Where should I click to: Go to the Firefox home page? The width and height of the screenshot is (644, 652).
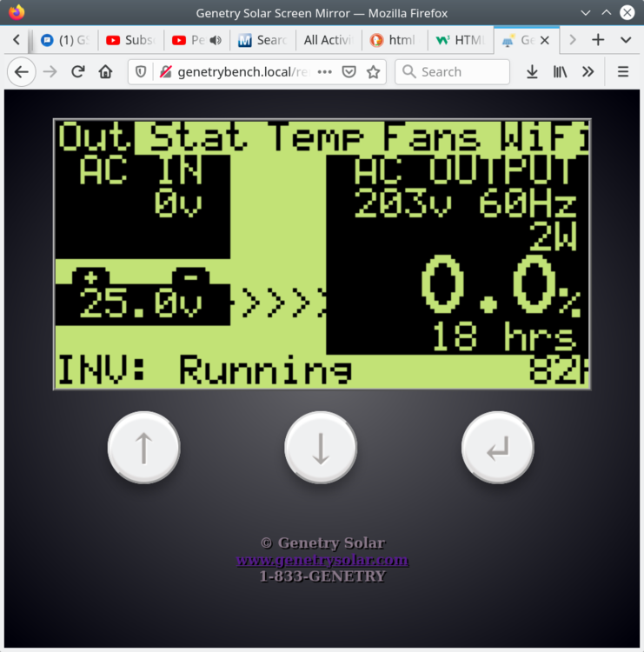pos(106,72)
